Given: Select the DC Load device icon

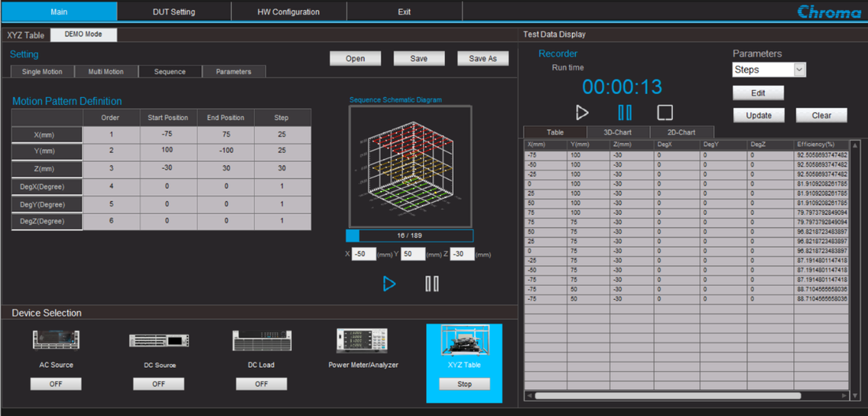Looking at the screenshot, I should [262, 340].
